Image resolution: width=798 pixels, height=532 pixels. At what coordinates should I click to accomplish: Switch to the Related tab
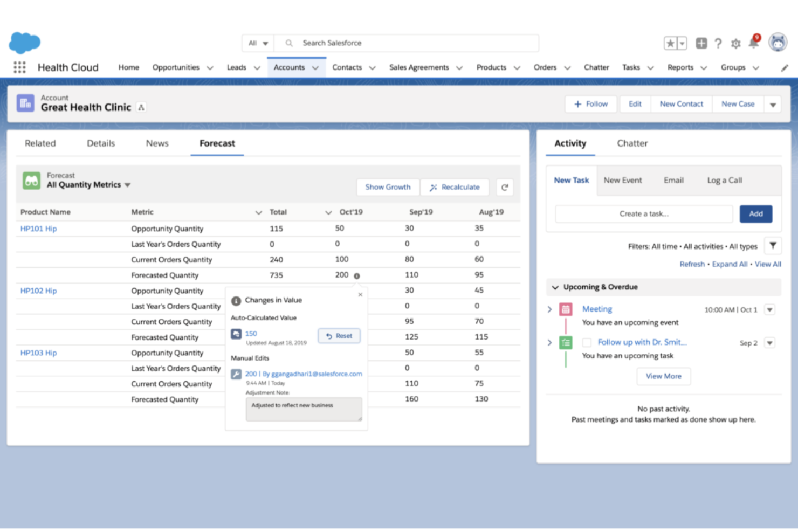[x=40, y=143]
